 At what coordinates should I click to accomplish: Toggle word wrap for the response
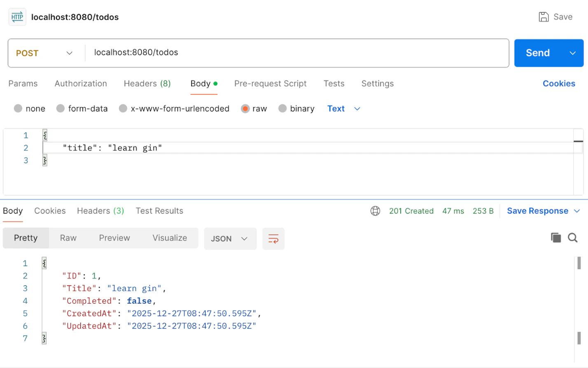273,239
